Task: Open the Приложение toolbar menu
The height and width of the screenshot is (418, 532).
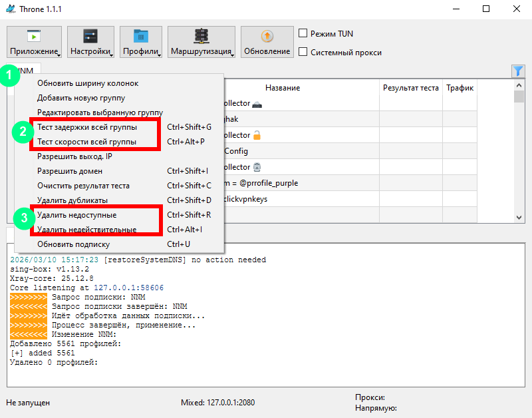Action: point(35,43)
